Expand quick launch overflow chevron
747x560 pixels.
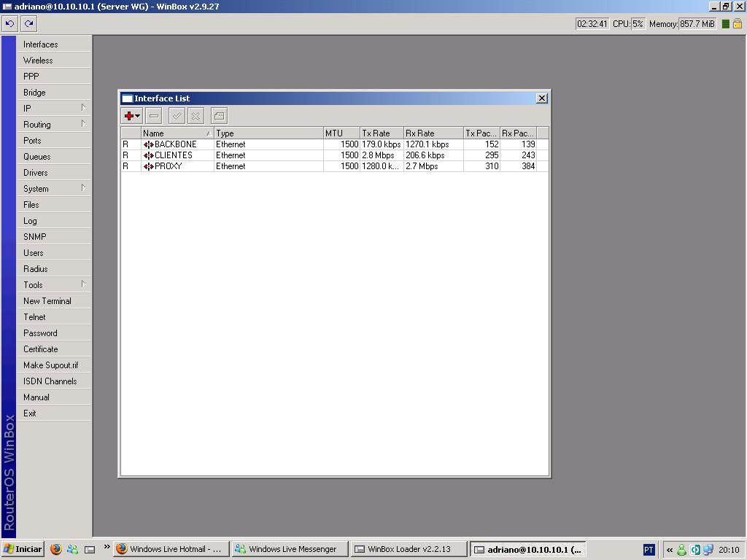tap(107, 546)
